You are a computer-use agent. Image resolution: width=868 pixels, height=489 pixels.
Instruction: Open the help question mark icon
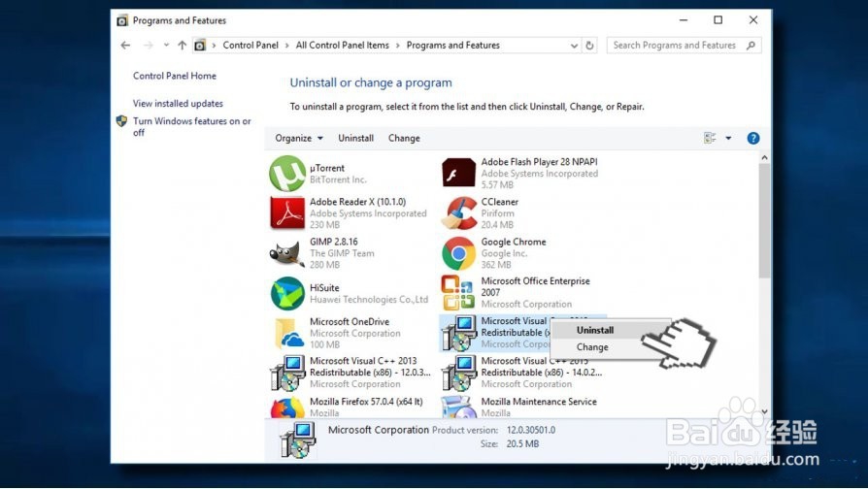point(752,139)
